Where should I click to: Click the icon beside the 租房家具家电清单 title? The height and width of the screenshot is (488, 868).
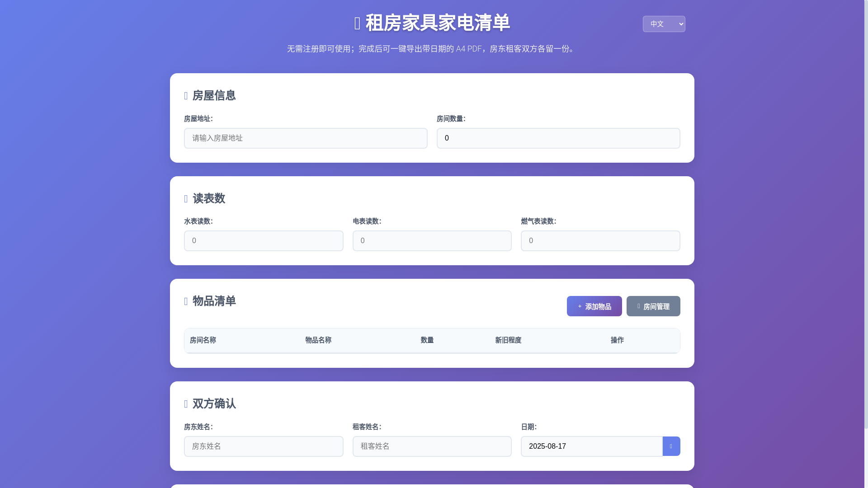point(357,23)
